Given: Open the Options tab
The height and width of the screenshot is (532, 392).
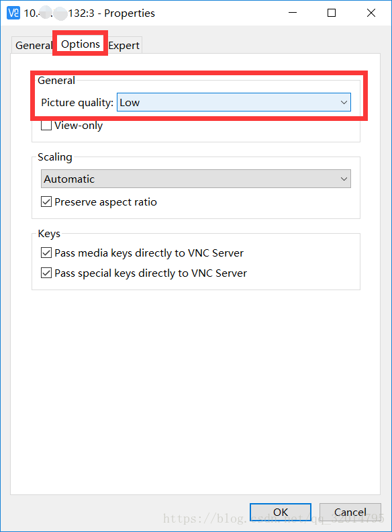Looking at the screenshot, I should pos(81,44).
